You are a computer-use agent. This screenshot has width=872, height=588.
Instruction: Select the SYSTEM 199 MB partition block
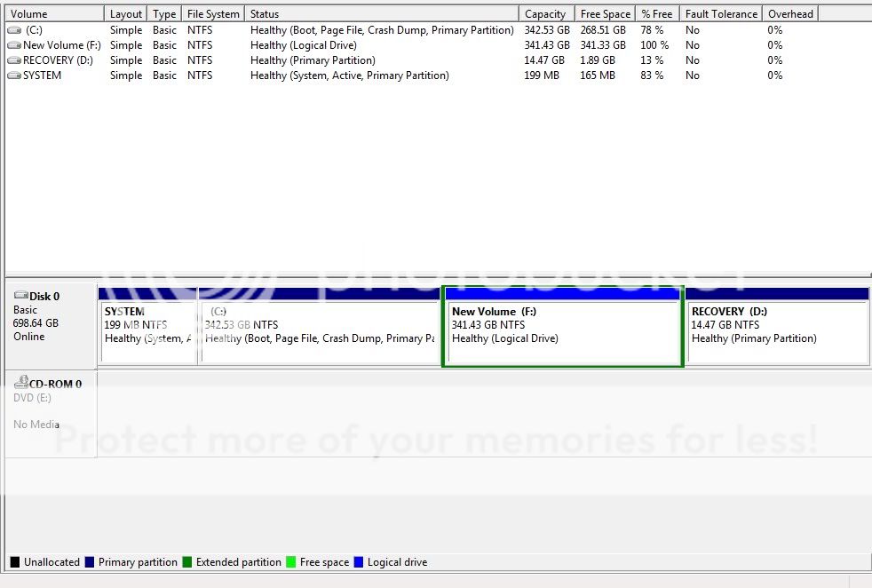pyautogui.click(x=147, y=331)
